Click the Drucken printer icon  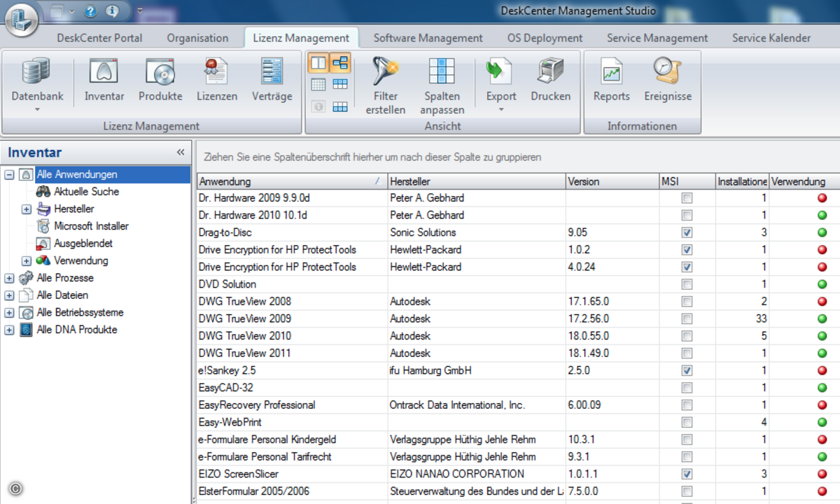551,72
